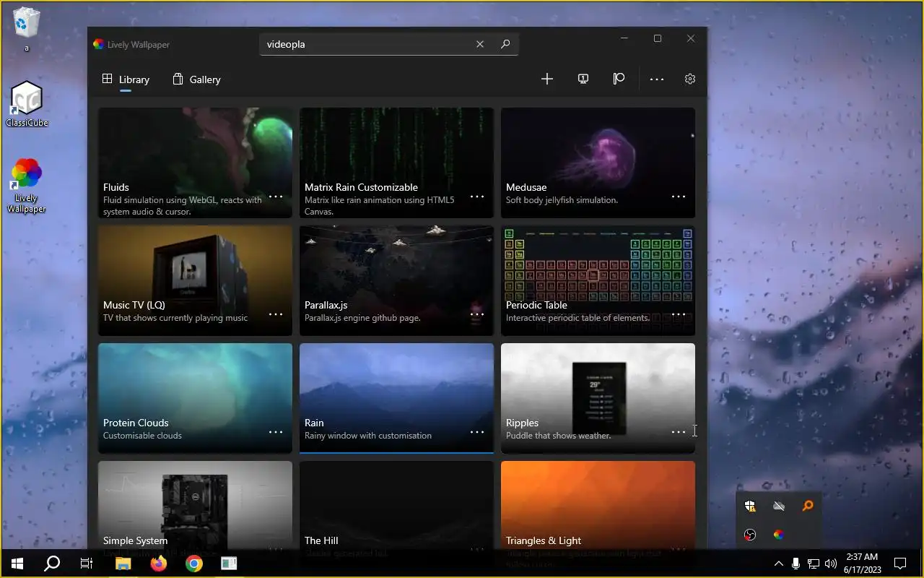Open Task View on the taskbar

[87, 564]
